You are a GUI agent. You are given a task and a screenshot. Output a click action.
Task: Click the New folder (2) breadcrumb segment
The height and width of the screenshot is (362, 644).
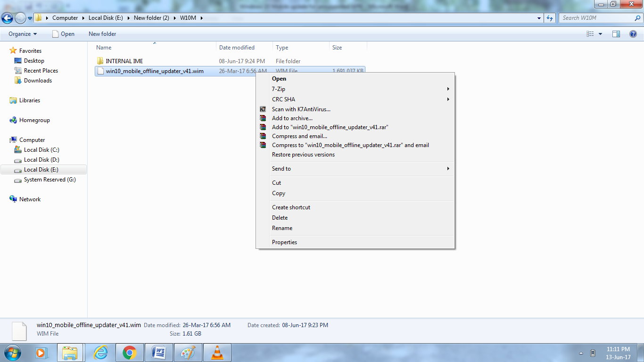[x=151, y=18]
